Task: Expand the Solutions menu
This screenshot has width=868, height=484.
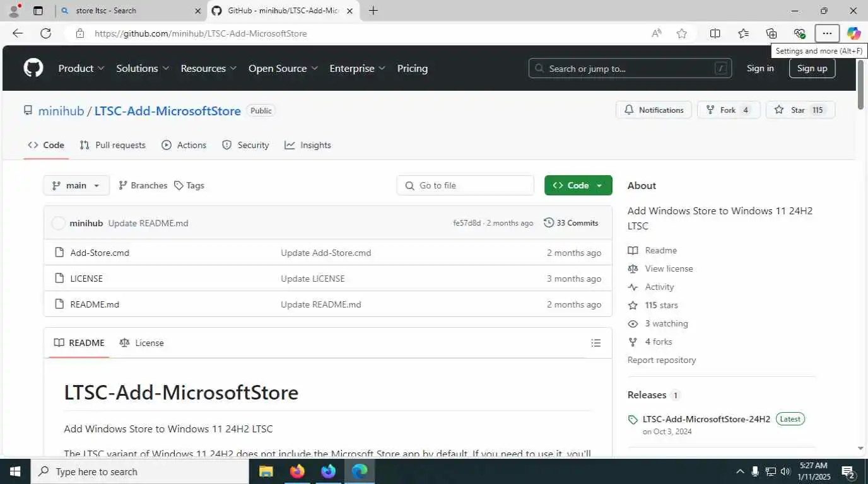Action: pos(143,68)
